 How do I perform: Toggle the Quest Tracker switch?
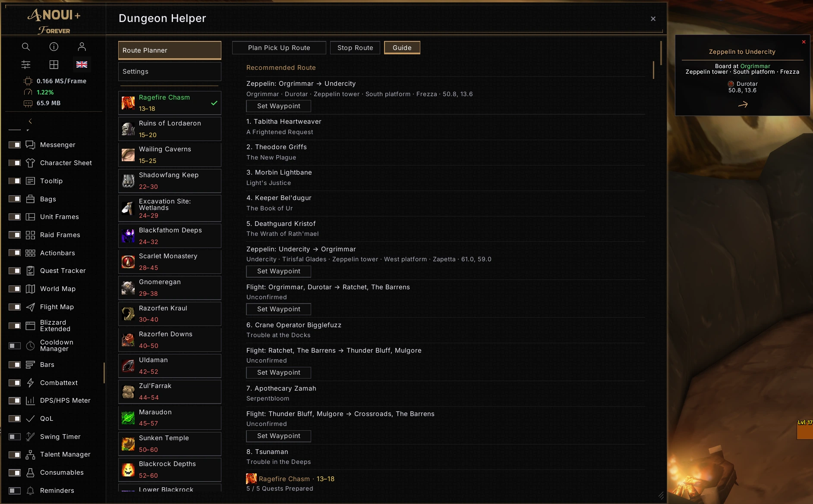tap(15, 271)
